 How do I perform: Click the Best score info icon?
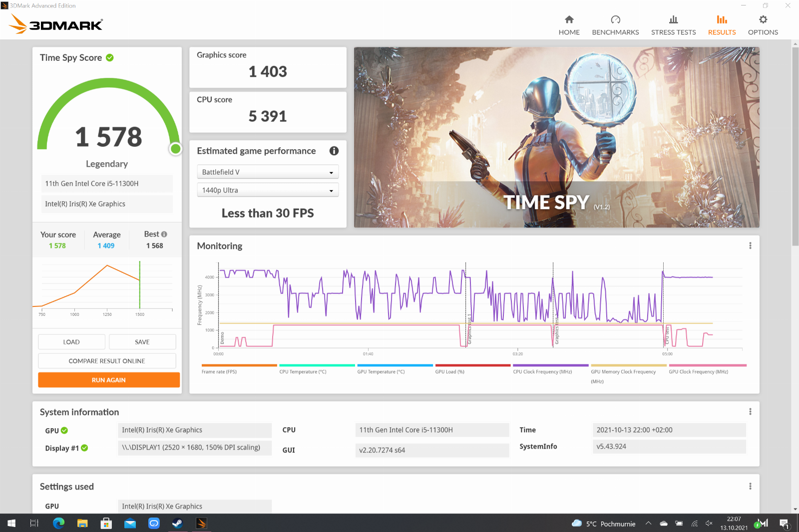pos(164,234)
